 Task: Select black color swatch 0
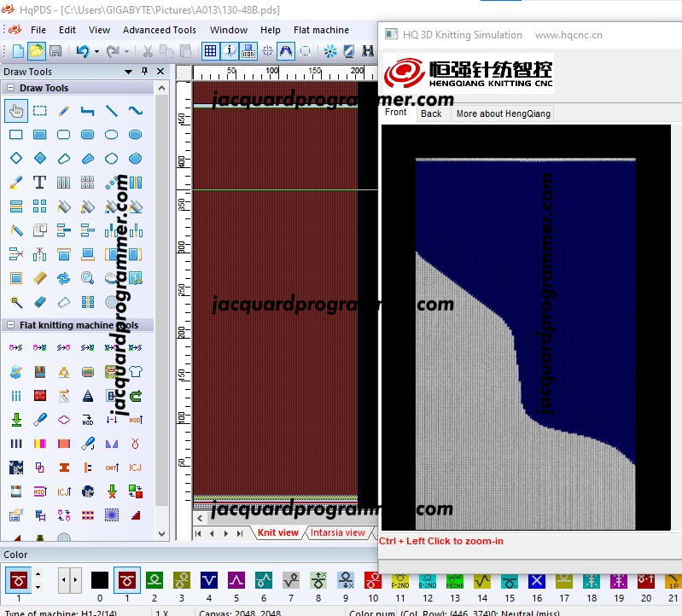[100, 580]
